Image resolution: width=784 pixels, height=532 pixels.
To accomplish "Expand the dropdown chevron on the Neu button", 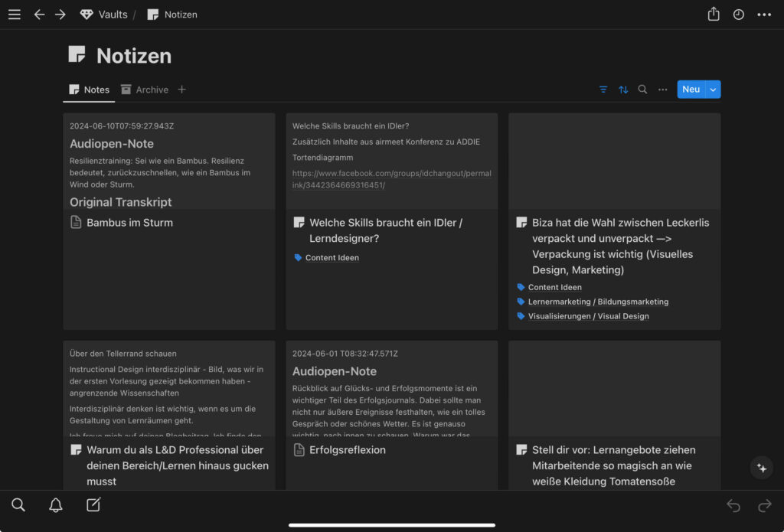I will click(x=713, y=89).
